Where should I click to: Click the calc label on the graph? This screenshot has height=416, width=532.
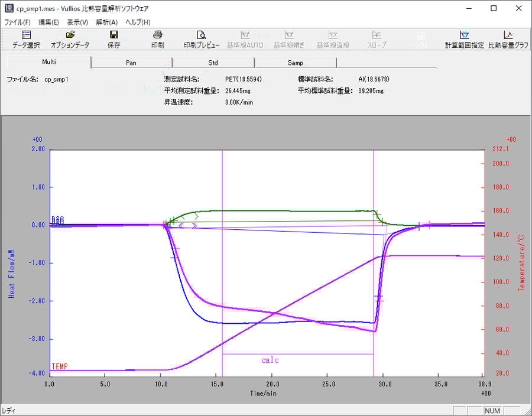(x=270, y=360)
